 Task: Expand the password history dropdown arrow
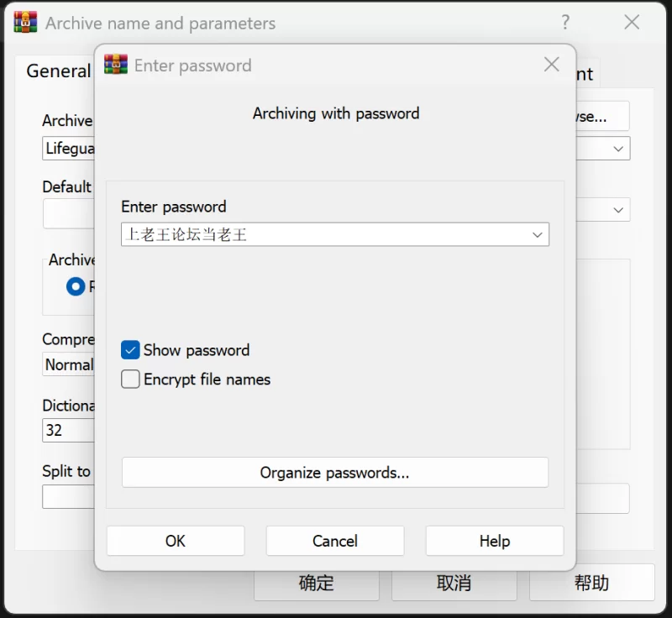(x=537, y=235)
